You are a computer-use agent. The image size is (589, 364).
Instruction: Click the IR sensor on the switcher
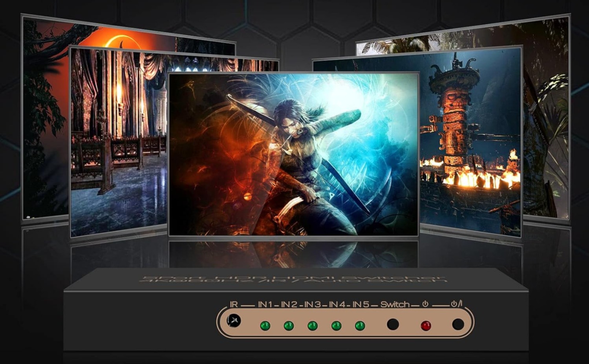pyautogui.click(x=234, y=321)
